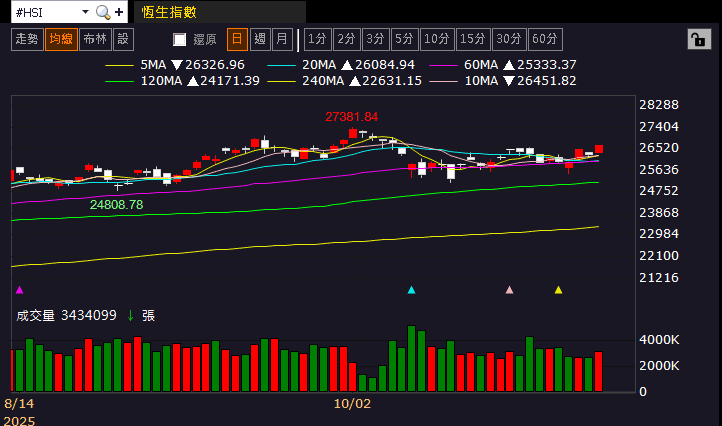Click the cyan triangle timeline marker
The width and height of the screenshot is (722, 426).
[x=412, y=290]
